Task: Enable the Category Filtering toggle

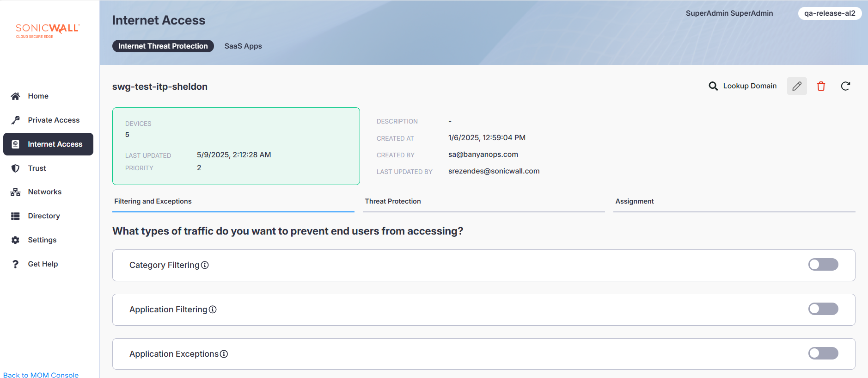Action: [823, 265]
